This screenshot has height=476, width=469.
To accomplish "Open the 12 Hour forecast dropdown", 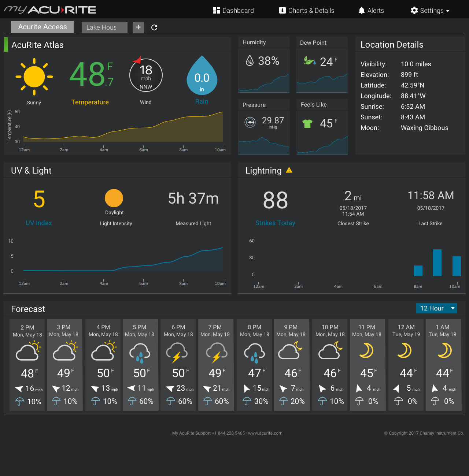I will click(x=437, y=308).
